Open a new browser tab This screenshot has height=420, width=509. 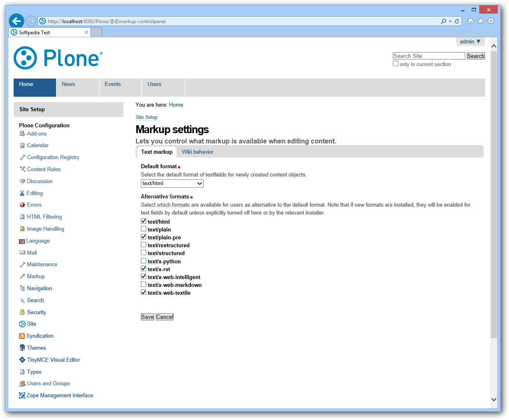pos(96,32)
